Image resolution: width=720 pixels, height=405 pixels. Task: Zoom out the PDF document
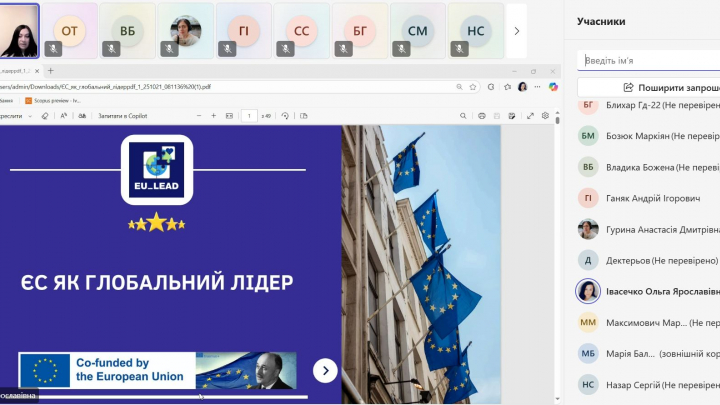199,116
